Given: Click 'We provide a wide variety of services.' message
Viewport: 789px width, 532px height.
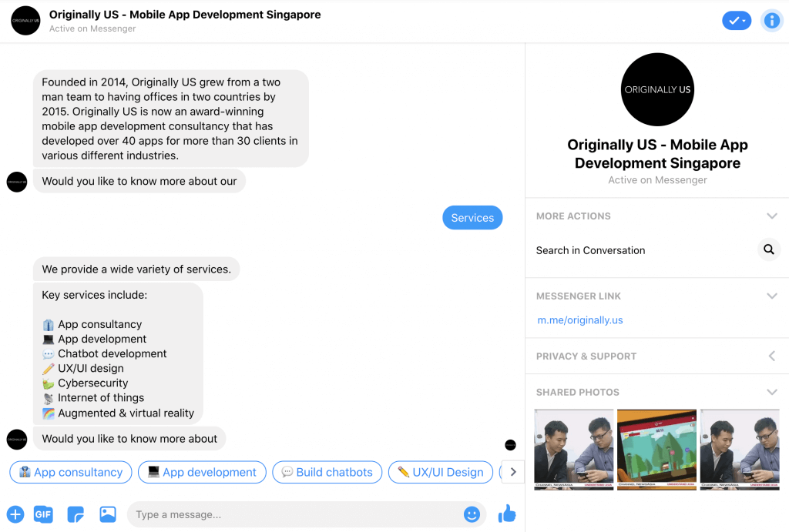Looking at the screenshot, I should pyautogui.click(x=136, y=269).
